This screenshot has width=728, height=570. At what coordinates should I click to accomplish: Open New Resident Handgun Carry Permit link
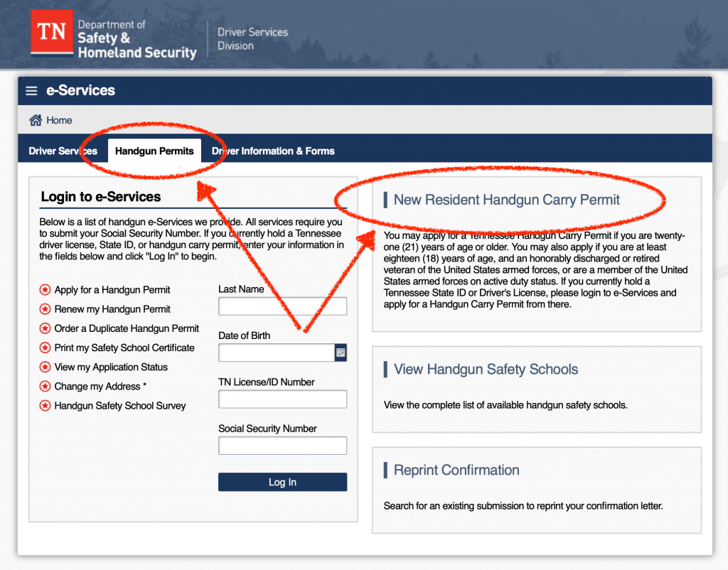[x=506, y=200]
